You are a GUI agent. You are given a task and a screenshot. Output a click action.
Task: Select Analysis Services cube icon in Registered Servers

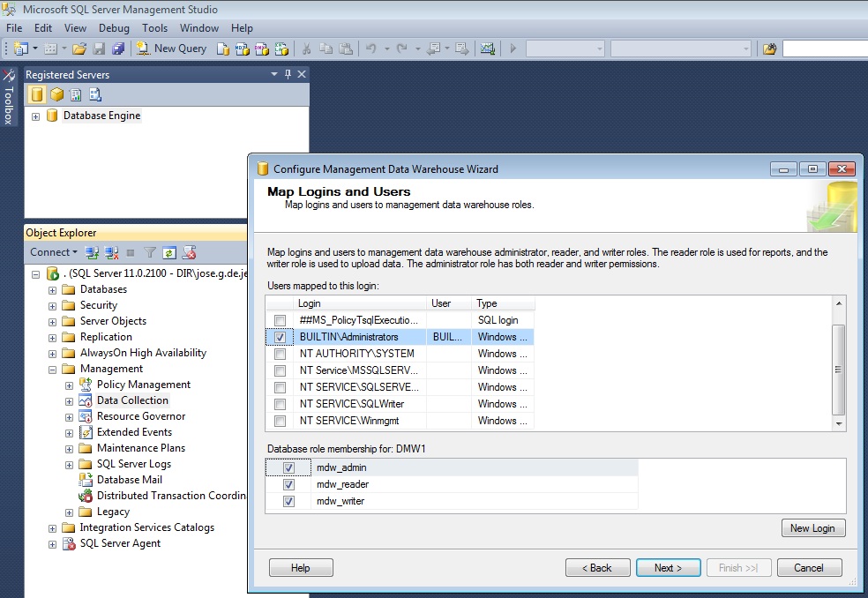(x=56, y=94)
